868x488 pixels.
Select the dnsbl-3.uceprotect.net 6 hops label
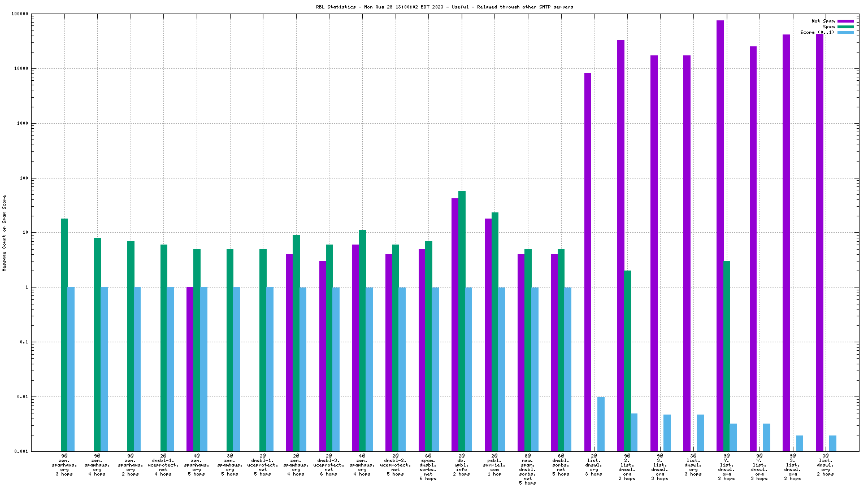click(x=329, y=464)
